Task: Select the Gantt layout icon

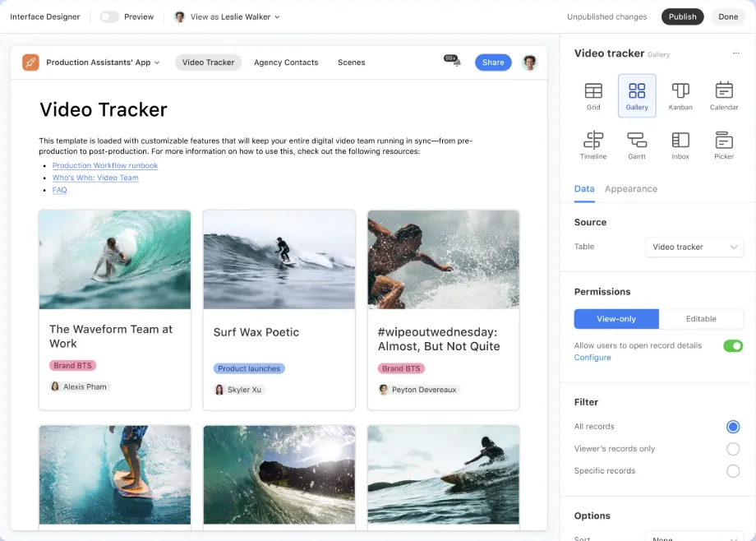Action: [x=637, y=141]
